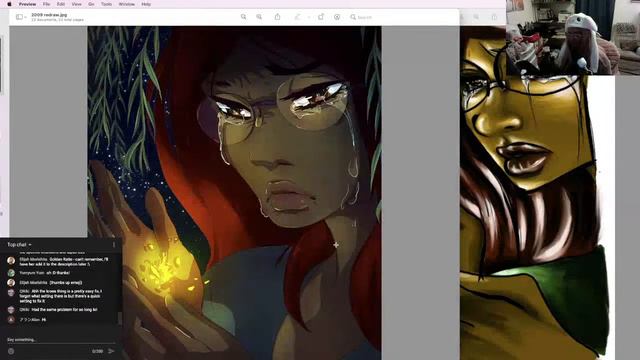Show the Markup toolbar icon
The height and width of the screenshot is (360, 640).
point(337,17)
